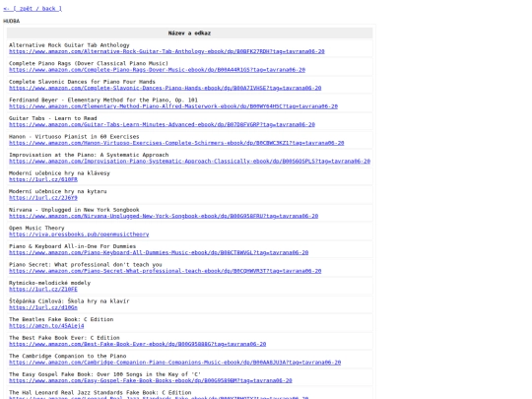The height and width of the screenshot is (399, 532).
Task: Select title The Best Fake Book Ever: C Edition
Action: (64, 338)
